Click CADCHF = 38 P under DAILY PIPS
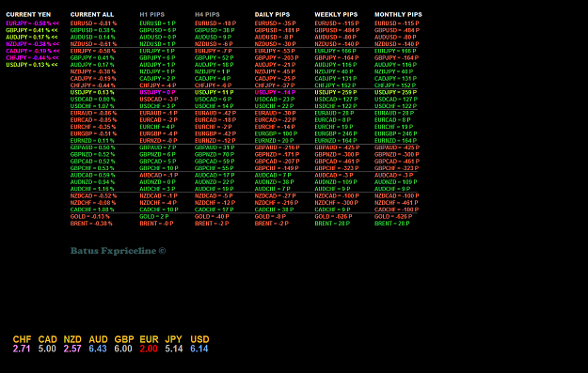This screenshot has height=373, width=588. [x=275, y=210]
